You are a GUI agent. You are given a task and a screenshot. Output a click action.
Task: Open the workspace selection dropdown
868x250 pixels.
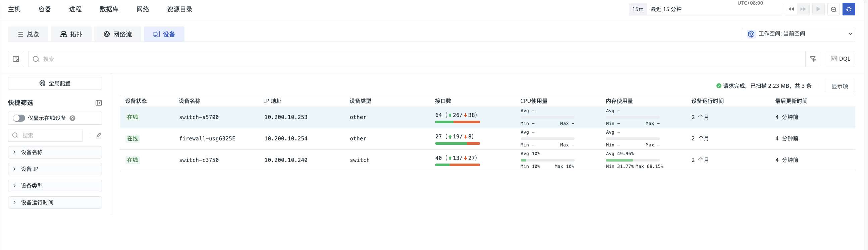[798, 34]
